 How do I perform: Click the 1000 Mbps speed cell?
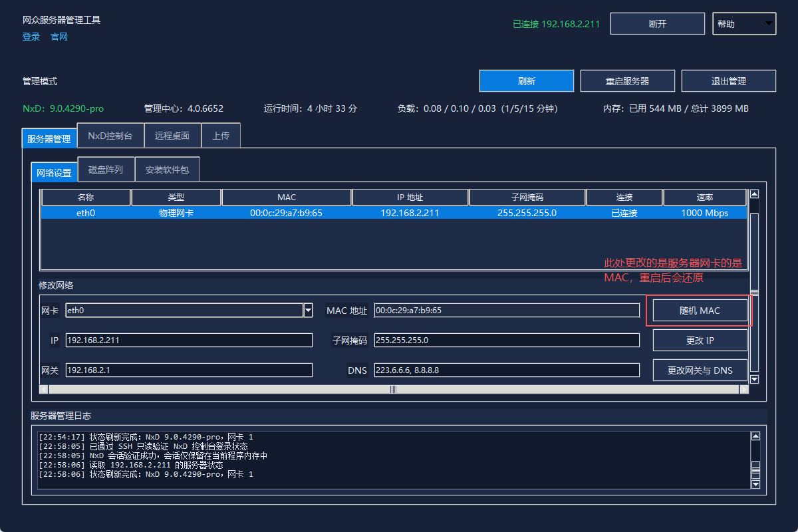(x=705, y=213)
